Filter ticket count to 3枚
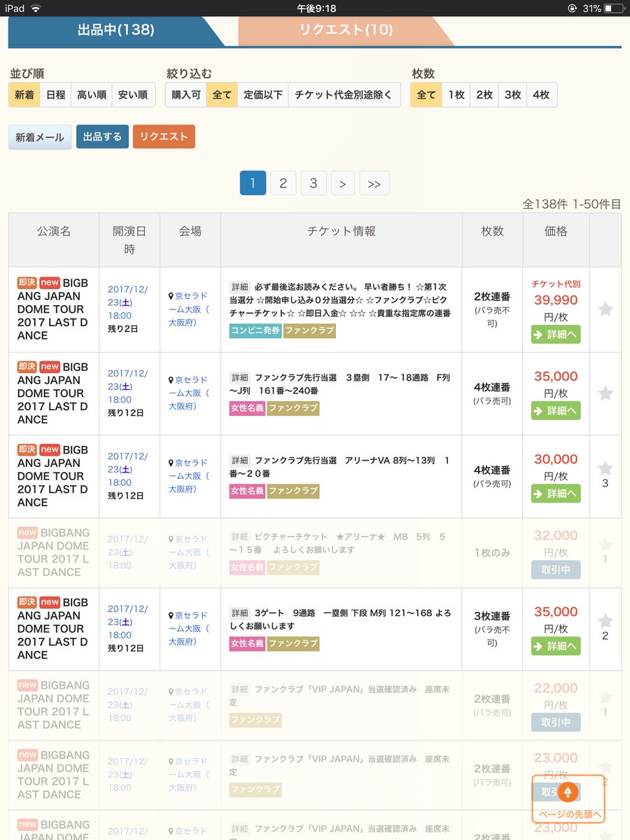Viewport: 630px width, 840px height. pyautogui.click(x=512, y=94)
